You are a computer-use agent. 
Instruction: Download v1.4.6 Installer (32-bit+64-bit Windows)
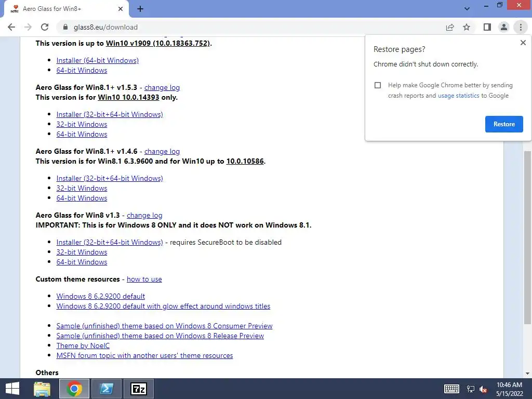pyautogui.click(x=110, y=179)
